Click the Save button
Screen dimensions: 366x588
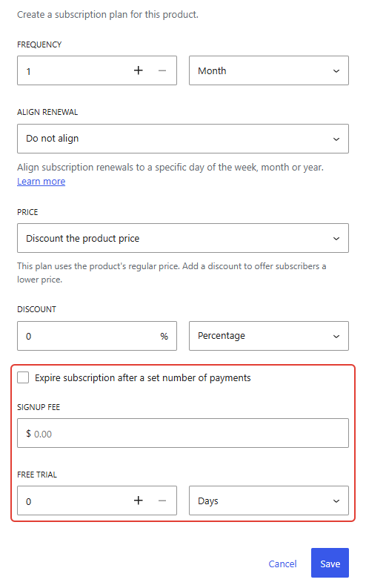[330, 563]
